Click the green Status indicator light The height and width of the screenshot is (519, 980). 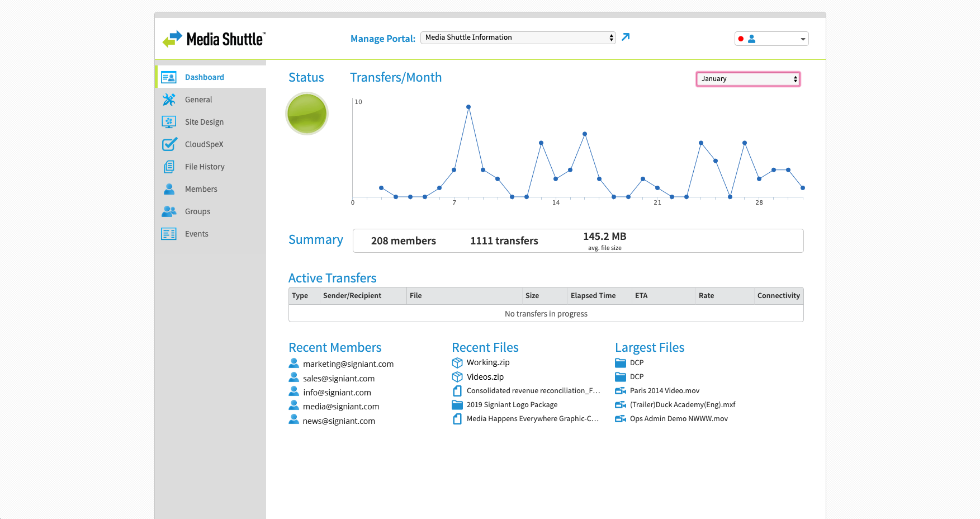point(306,114)
